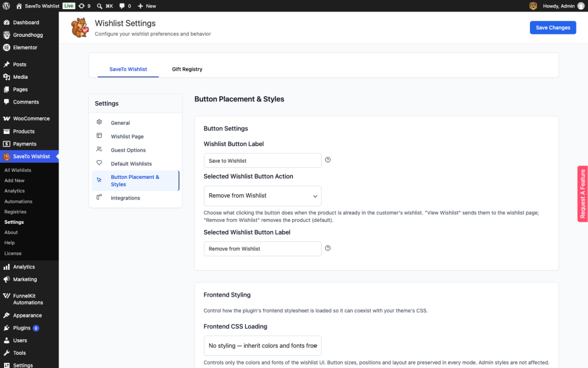Open the Default Wishlists settings section
This screenshot has width=588, height=368.
(x=136, y=164)
